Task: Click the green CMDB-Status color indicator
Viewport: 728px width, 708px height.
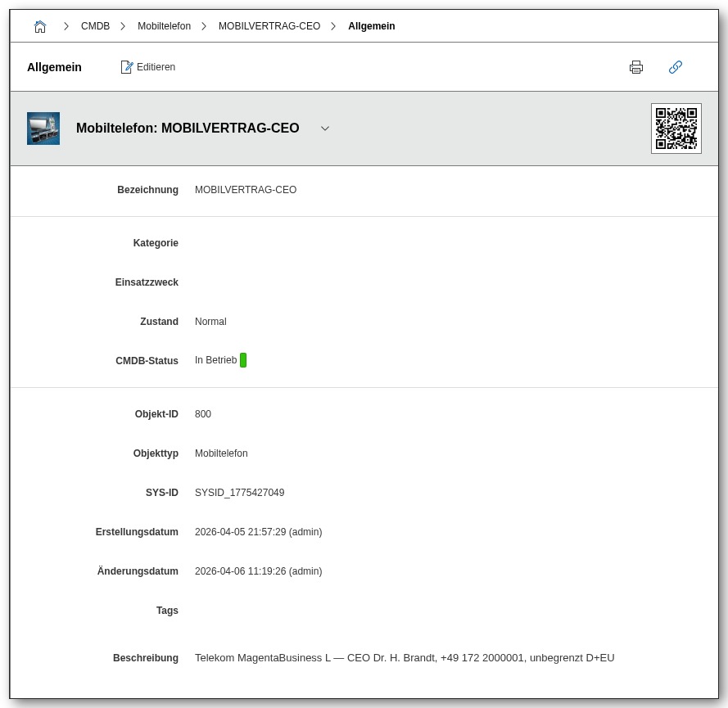Action: [243, 360]
